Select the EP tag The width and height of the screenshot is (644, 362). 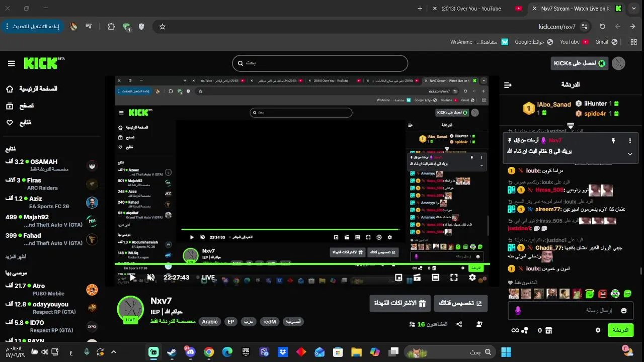[230, 322]
